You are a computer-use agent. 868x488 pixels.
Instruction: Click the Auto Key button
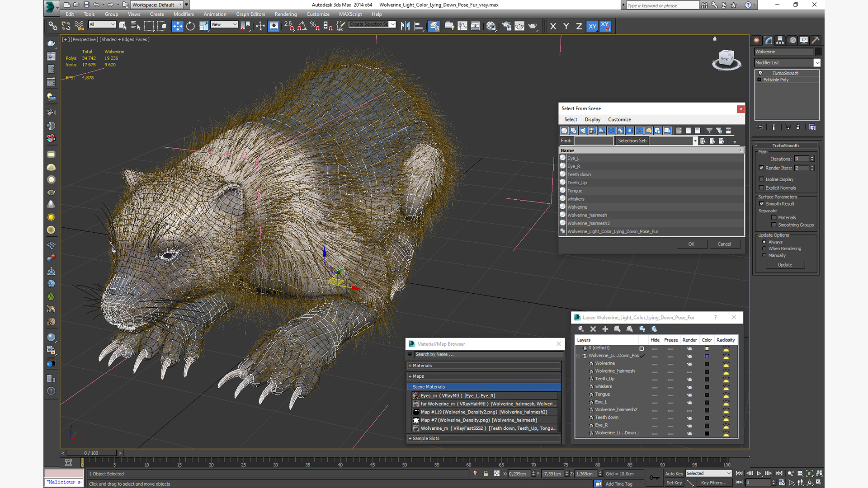674,474
